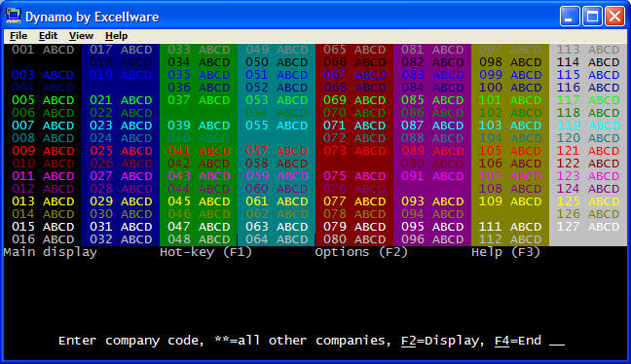
Task: Click the text 069 ABCD in green
Action: coord(354,100)
